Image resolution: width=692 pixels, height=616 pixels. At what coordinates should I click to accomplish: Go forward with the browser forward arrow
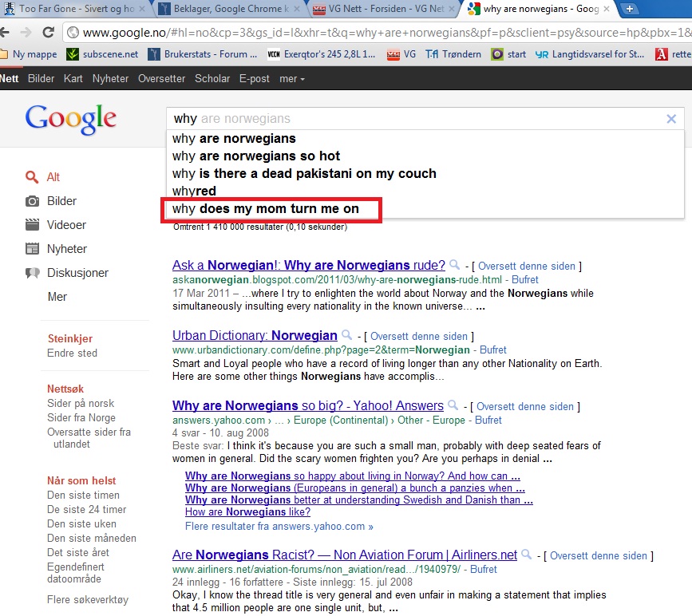[x=26, y=32]
